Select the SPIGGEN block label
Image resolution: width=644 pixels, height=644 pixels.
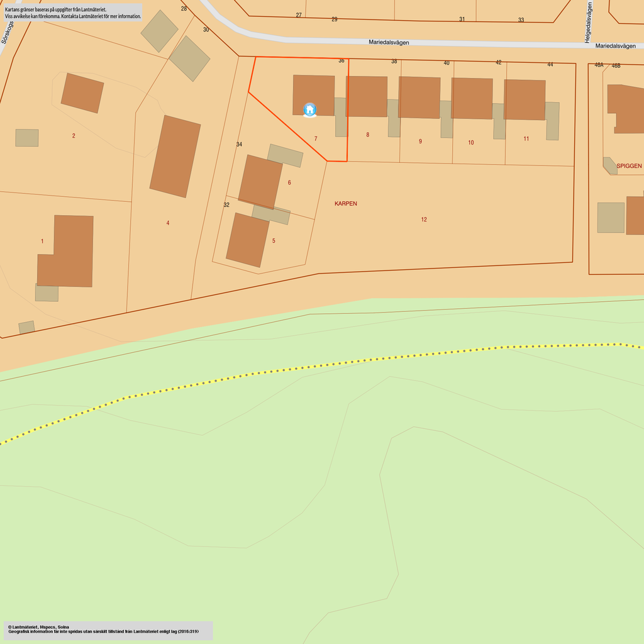629,166
